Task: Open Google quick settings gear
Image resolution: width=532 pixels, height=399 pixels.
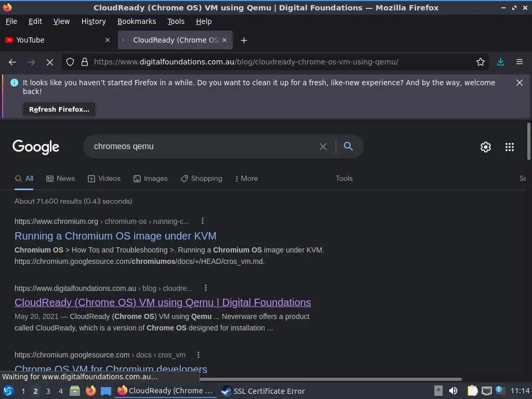Action: pyautogui.click(x=486, y=147)
